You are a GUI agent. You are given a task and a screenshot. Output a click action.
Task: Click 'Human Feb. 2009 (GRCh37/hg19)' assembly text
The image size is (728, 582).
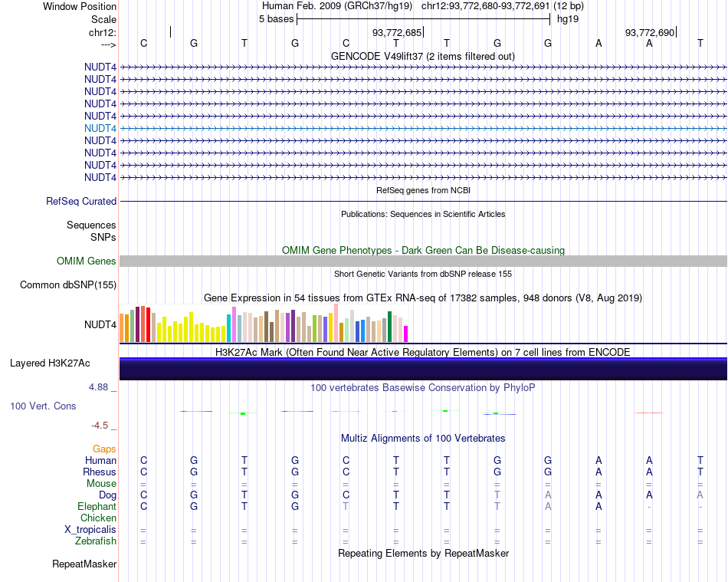coord(337,6)
